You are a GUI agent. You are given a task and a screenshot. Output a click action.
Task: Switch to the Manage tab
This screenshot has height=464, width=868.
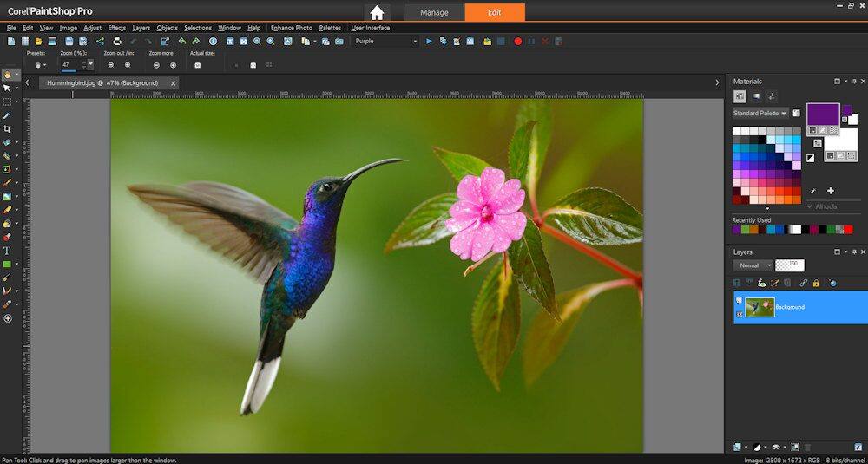click(x=435, y=12)
